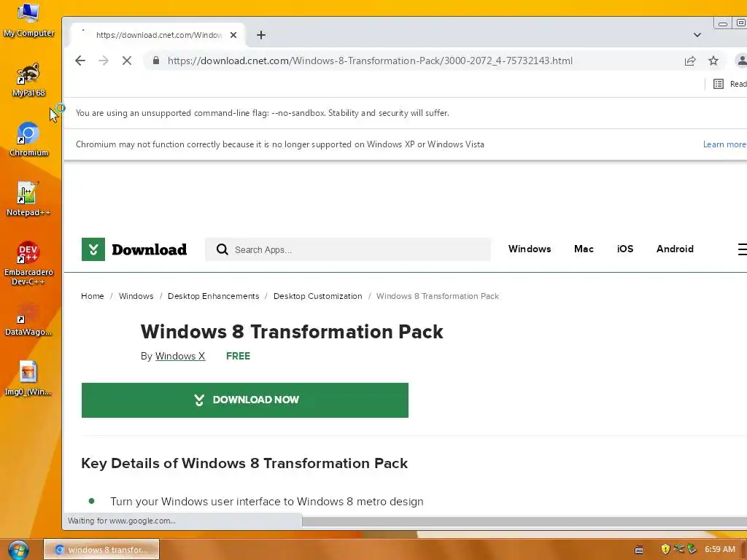Click the Chromium unsupported Windows XP message
Screen dimensions: 747x560
279,144
